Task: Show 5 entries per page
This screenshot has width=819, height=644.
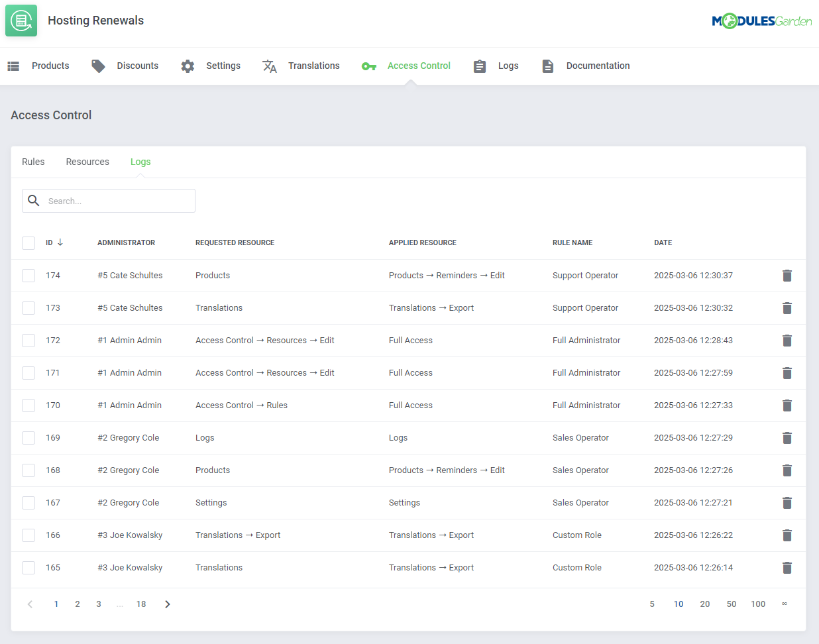Action: pyautogui.click(x=652, y=604)
